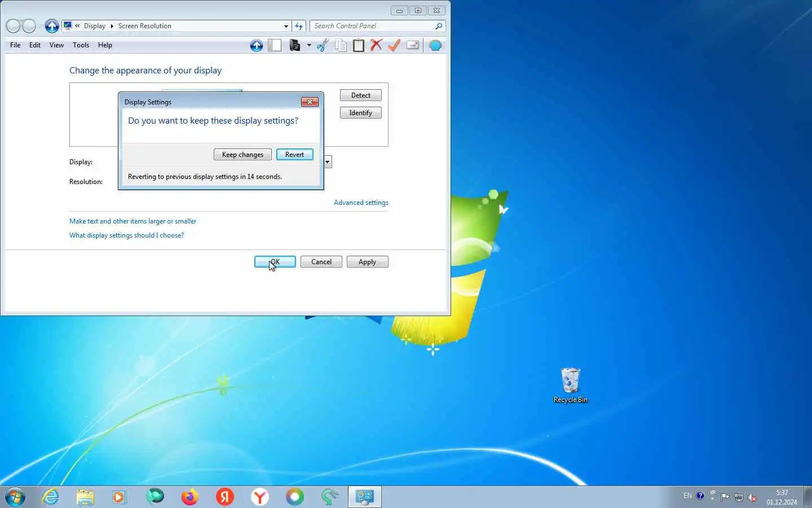The height and width of the screenshot is (508, 812).
Task: Open the File menu
Action: click(x=15, y=45)
